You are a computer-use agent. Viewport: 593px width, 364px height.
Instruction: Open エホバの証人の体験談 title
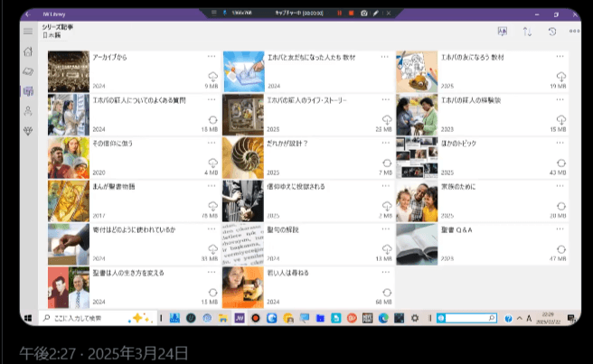coord(471,100)
